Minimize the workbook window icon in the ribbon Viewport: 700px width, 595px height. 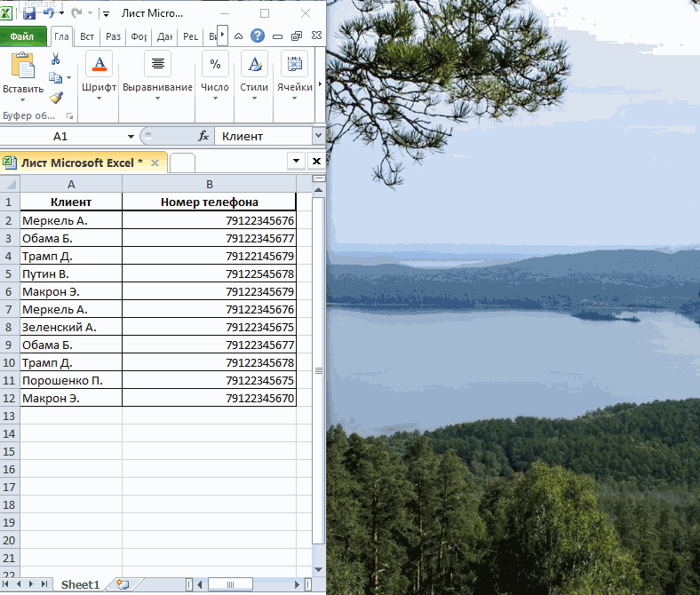click(278, 36)
